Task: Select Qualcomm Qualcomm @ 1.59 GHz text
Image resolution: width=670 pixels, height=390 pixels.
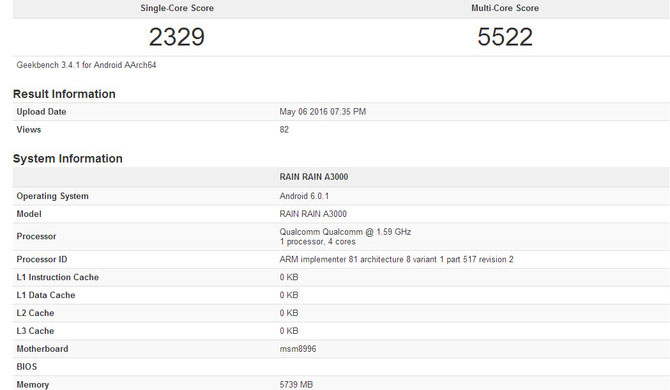Action: click(x=345, y=232)
